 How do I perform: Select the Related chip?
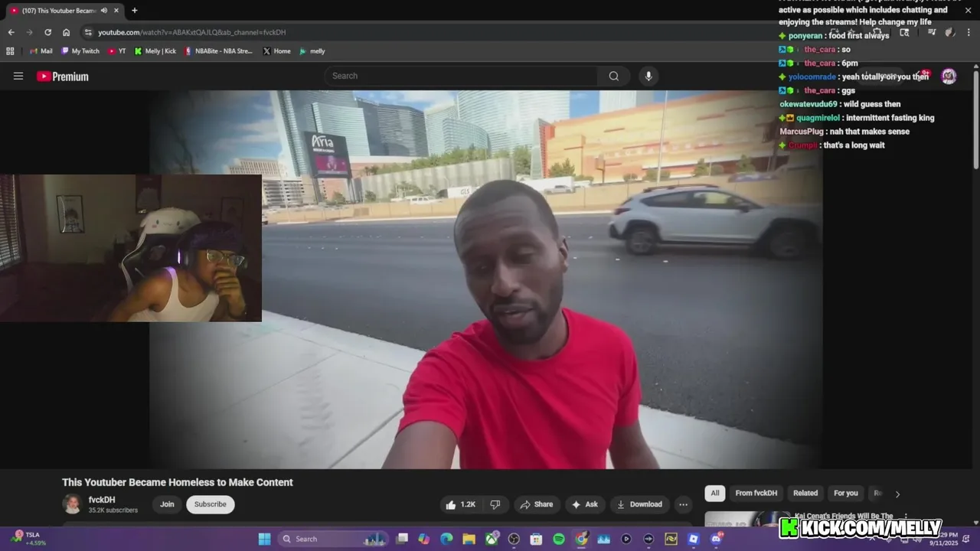click(805, 493)
